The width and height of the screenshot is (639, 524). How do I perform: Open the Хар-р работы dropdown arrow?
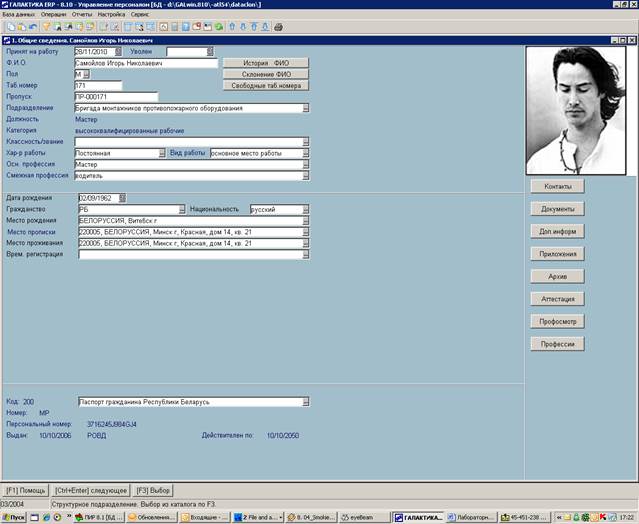(162, 153)
